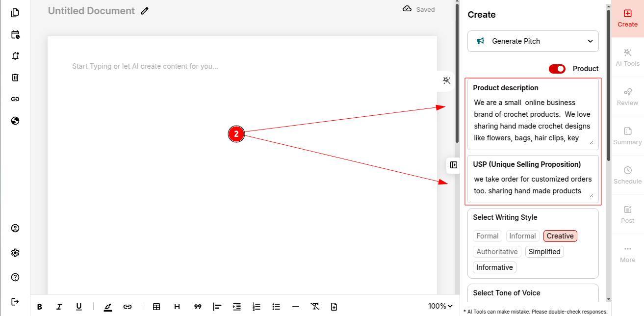Click the AI magic wand icon
Image resolution: width=644 pixels, height=316 pixels.
tap(446, 80)
